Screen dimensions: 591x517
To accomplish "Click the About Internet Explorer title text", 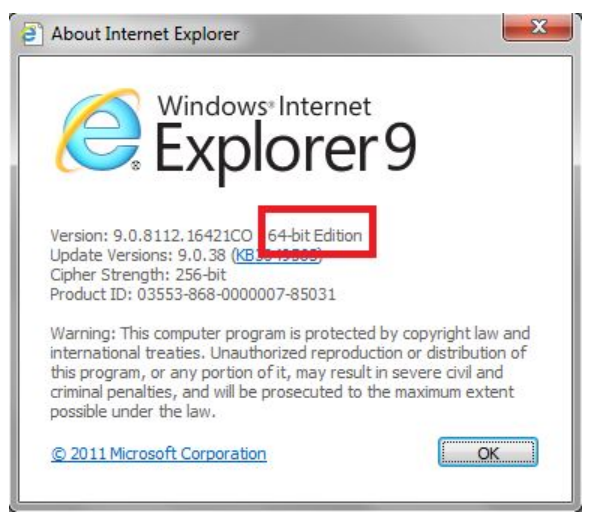I will point(145,34).
